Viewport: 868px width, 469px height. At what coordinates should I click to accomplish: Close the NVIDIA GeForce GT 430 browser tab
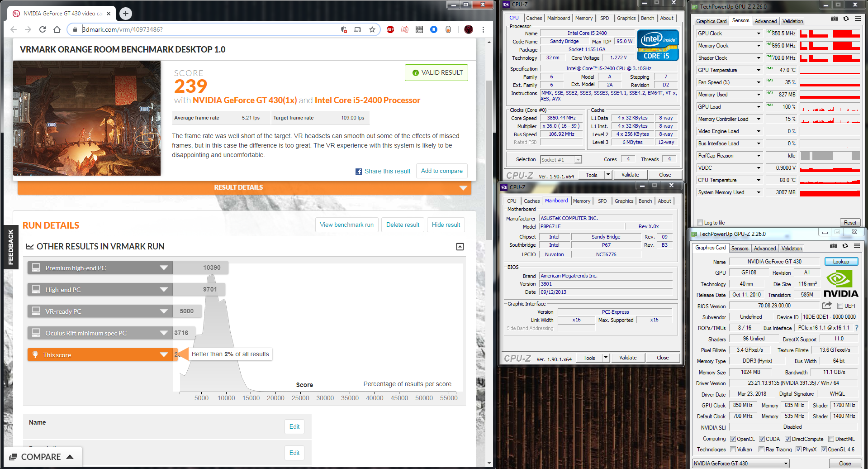(x=109, y=14)
